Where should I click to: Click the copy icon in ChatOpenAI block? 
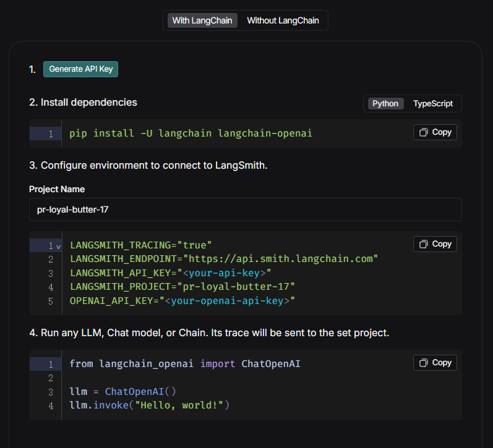click(x=424, y=363)
